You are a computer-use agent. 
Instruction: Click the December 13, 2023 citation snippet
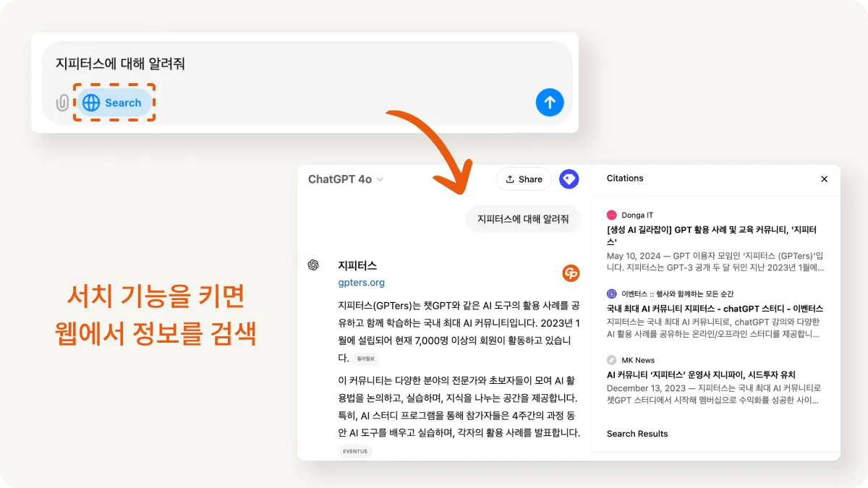coord(715,394)
